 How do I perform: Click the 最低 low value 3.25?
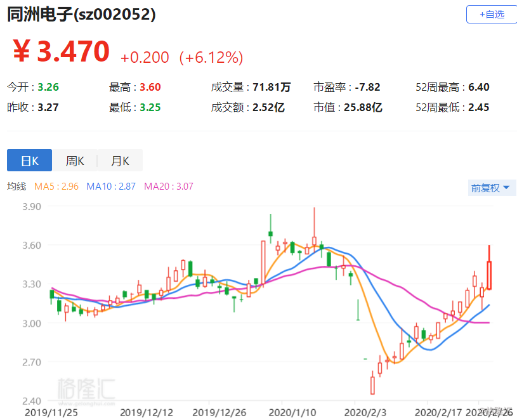150,107
